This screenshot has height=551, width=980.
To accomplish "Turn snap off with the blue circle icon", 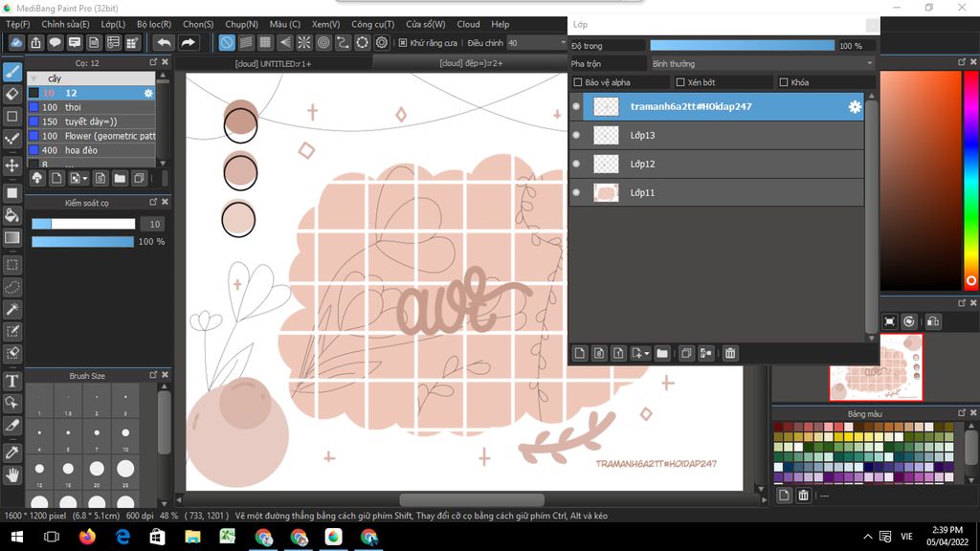I will pos(227,42).
